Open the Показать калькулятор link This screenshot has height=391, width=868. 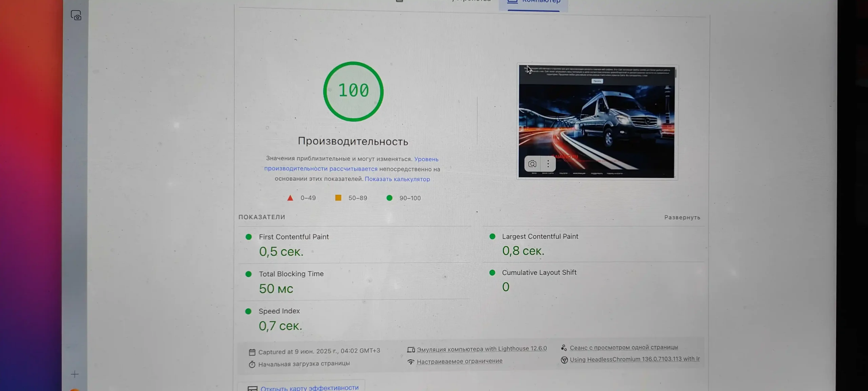[397, 179]
